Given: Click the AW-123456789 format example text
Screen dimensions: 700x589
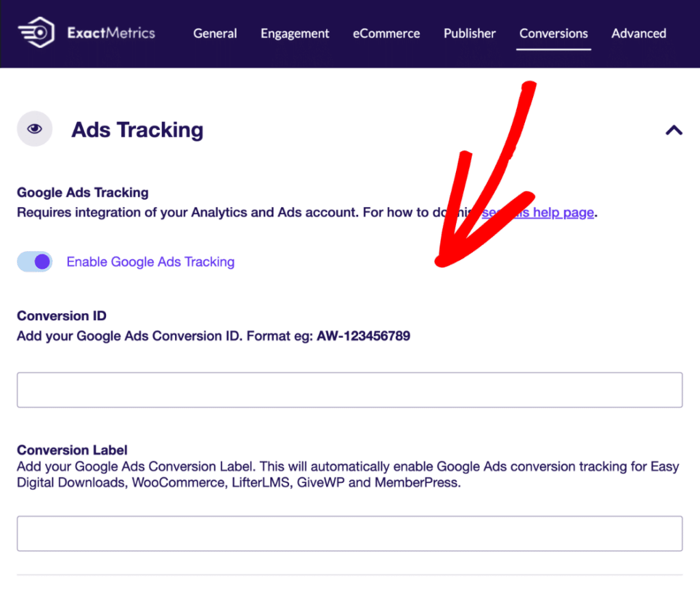Looking at the screenshot, I should tap(363, 336).
